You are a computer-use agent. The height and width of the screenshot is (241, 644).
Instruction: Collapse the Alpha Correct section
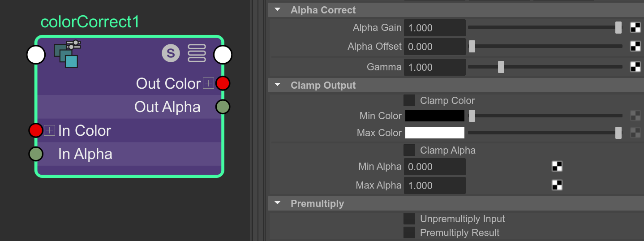tap(278, 10)
